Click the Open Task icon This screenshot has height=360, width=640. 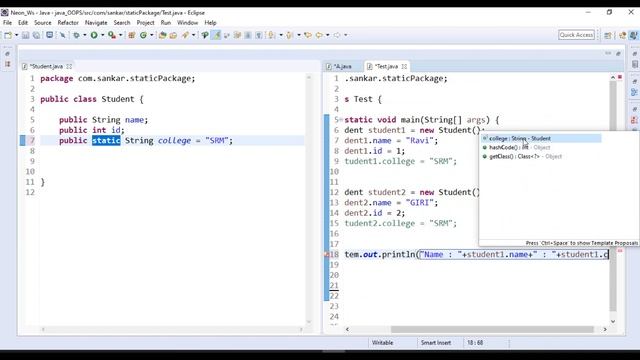point(173,35)
